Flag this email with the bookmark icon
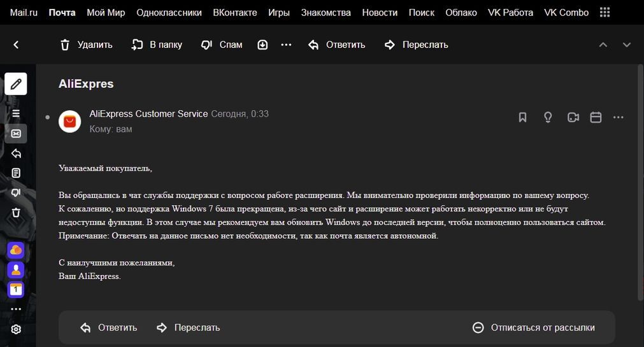The width and height of the screenshot is (644, 347). pos(522,118)
